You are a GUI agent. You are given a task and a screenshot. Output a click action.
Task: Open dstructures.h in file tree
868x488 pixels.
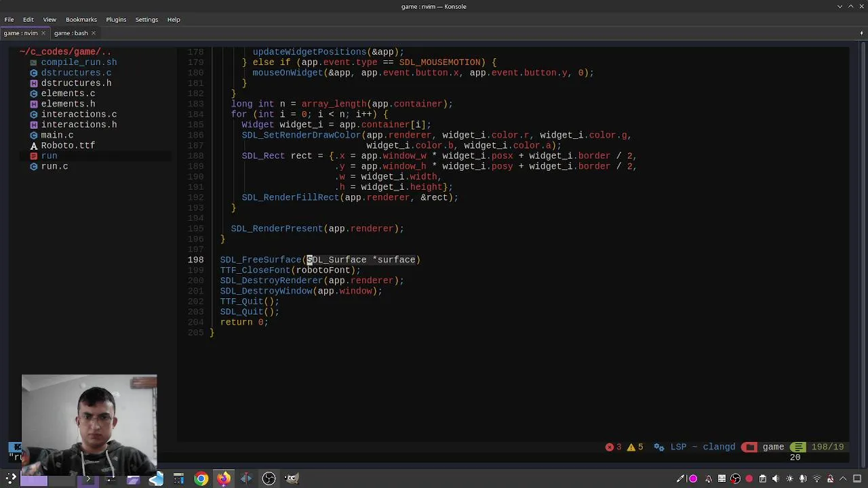tap(76, 83)
